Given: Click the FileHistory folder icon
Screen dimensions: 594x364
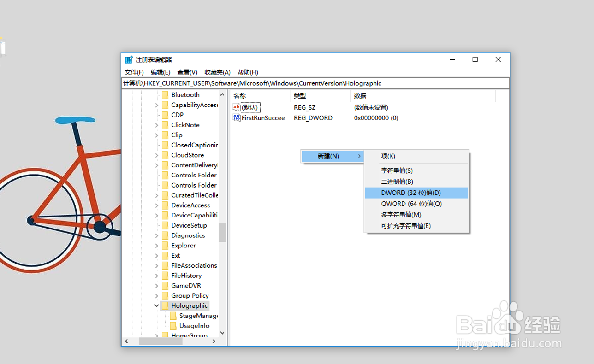Looking at the screenshot, I should tap(165, 276).
